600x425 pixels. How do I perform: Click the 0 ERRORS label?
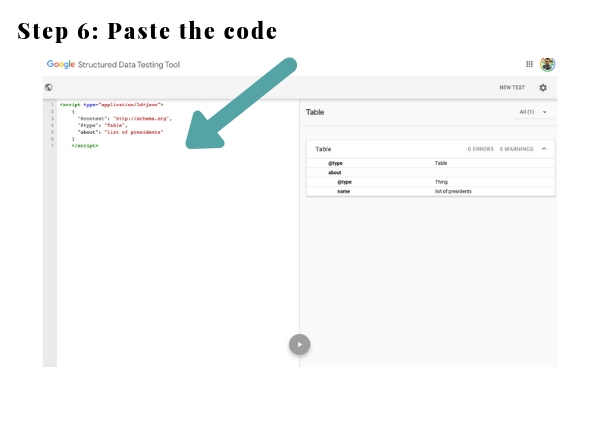(481, 149)
